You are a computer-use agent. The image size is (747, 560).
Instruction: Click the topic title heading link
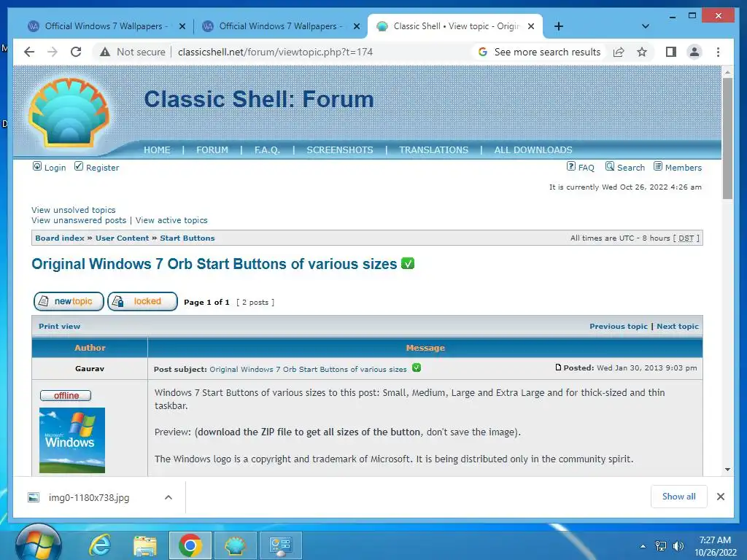[214, 264]
